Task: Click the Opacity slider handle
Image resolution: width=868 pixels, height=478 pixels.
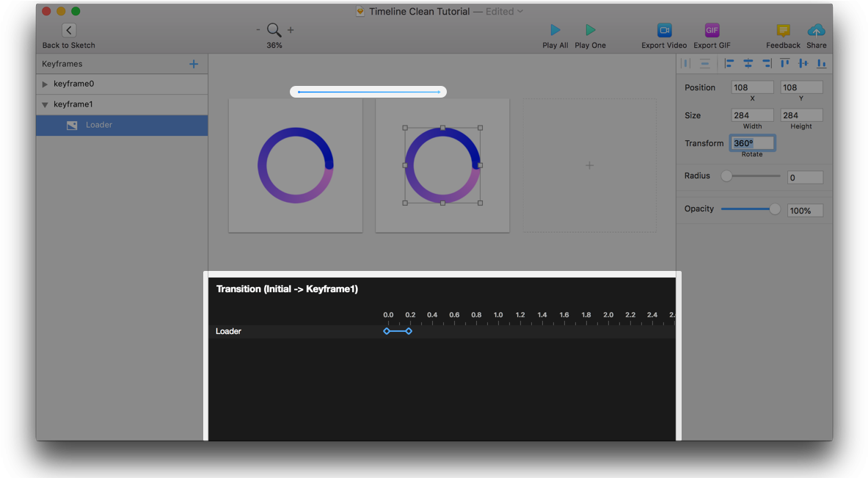Action: [x=775, y=209]
